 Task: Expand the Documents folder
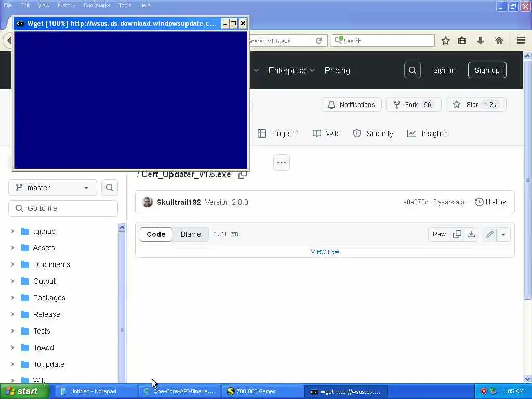(x=12, y=264)
